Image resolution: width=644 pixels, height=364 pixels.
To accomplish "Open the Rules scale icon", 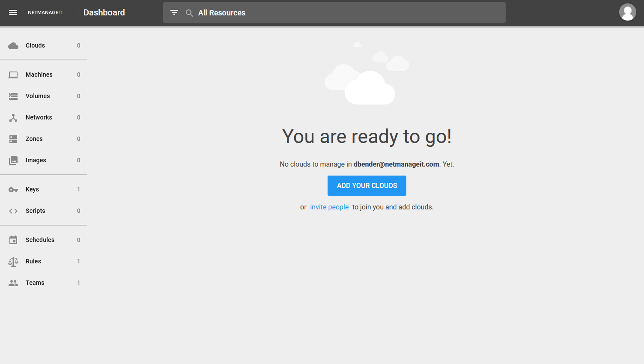I will tap(13, 262).
